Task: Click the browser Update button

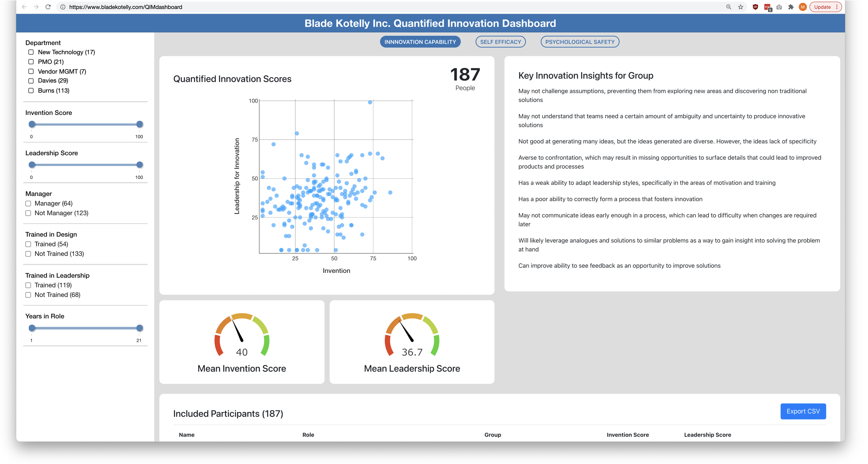Action: 822,7
